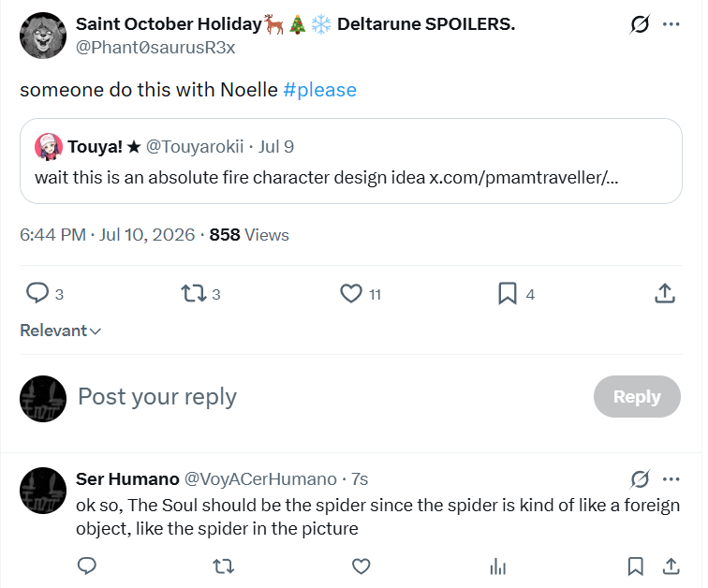Reply to Ser Humano's comment

pyautogui.click(x=87, y=566)
